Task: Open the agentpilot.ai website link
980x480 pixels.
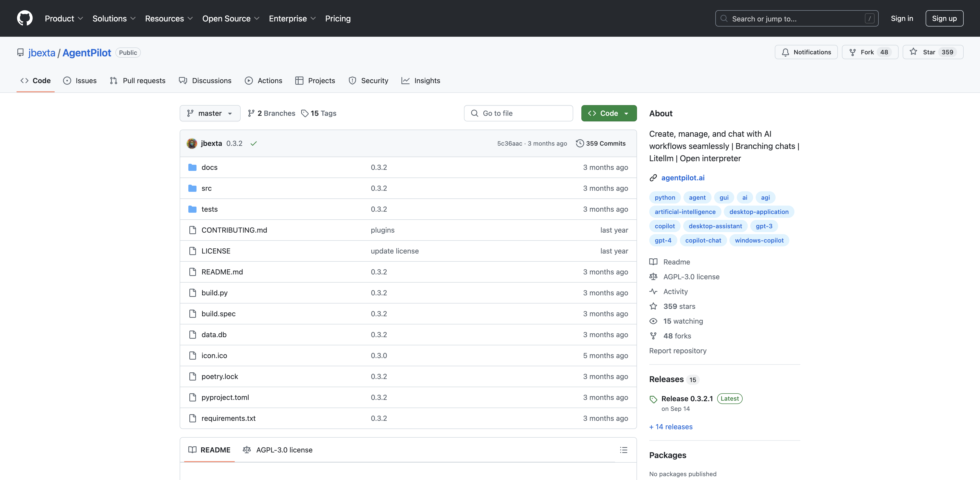Action: pyautogui.click(x=683, y=178)
